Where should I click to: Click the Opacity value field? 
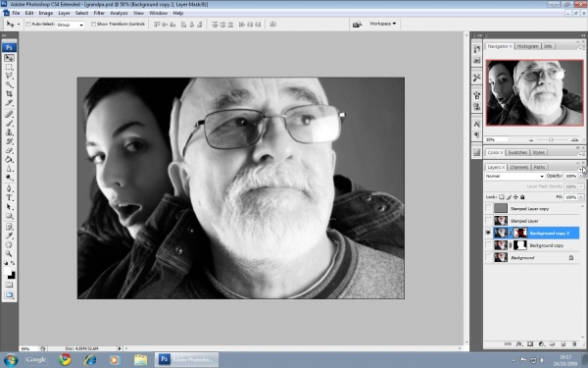point(570,176)
